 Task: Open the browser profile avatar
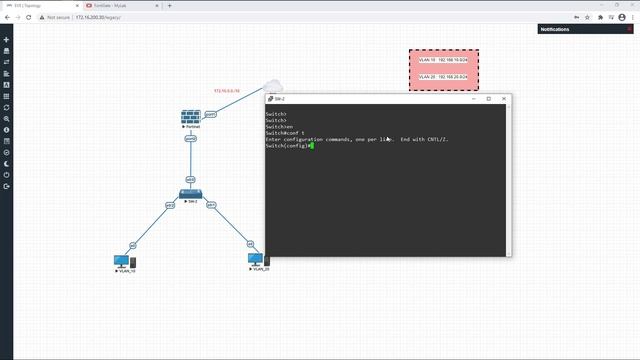[x=622, y=18]
